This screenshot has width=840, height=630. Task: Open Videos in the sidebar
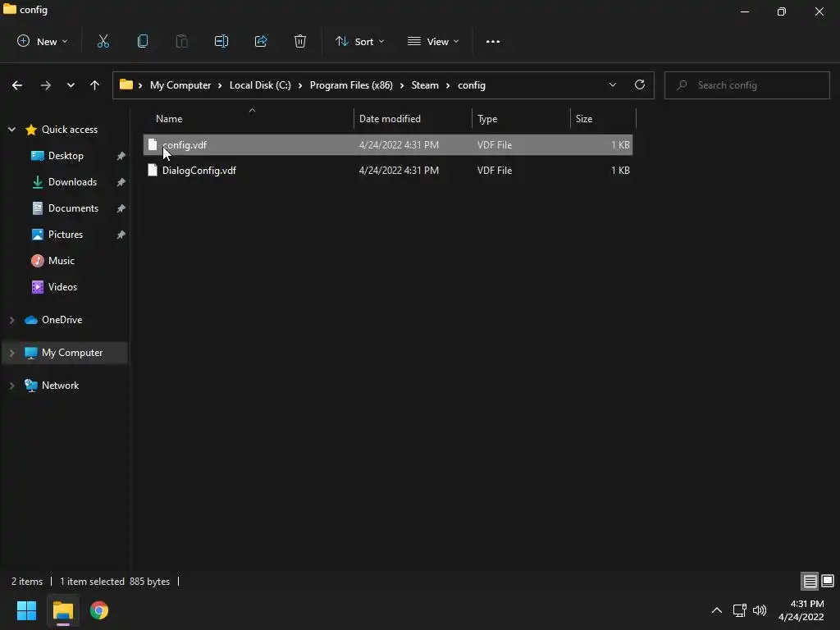point(62,287)
